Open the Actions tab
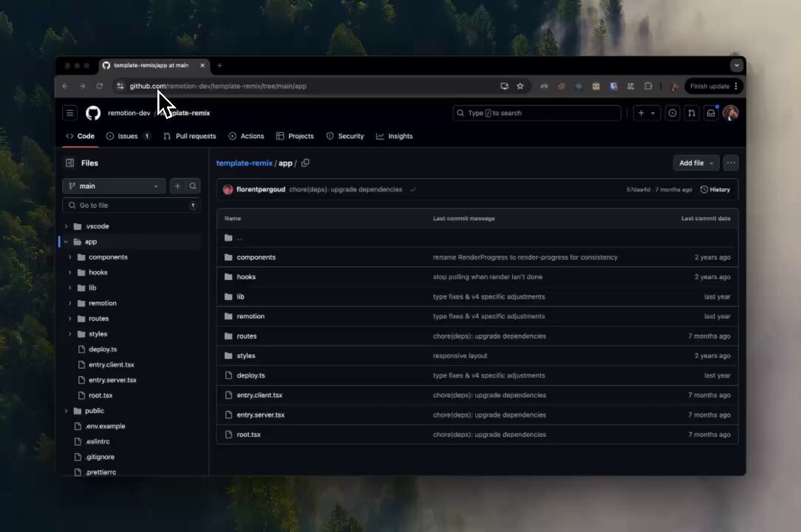 point(246,136)
